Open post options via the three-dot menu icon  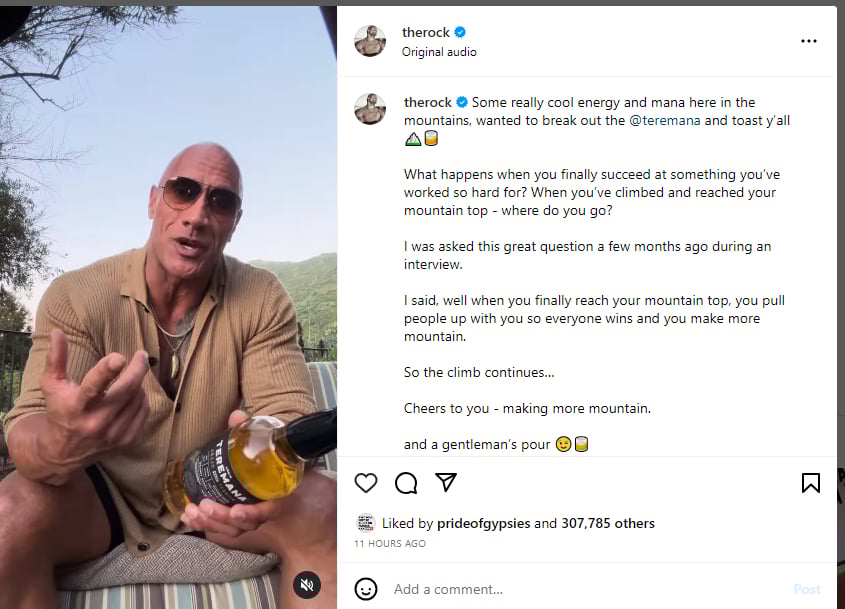[x=809, y=40]
